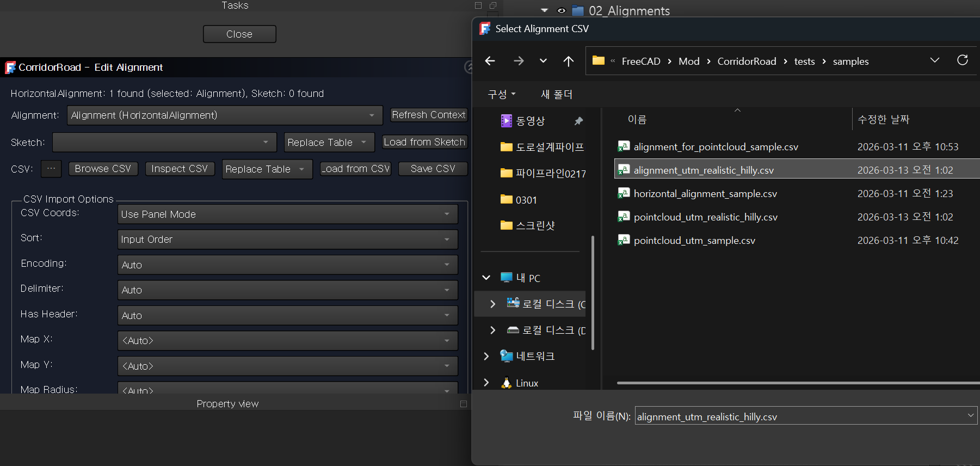Expand address bar history dropdown

point(934,60)
